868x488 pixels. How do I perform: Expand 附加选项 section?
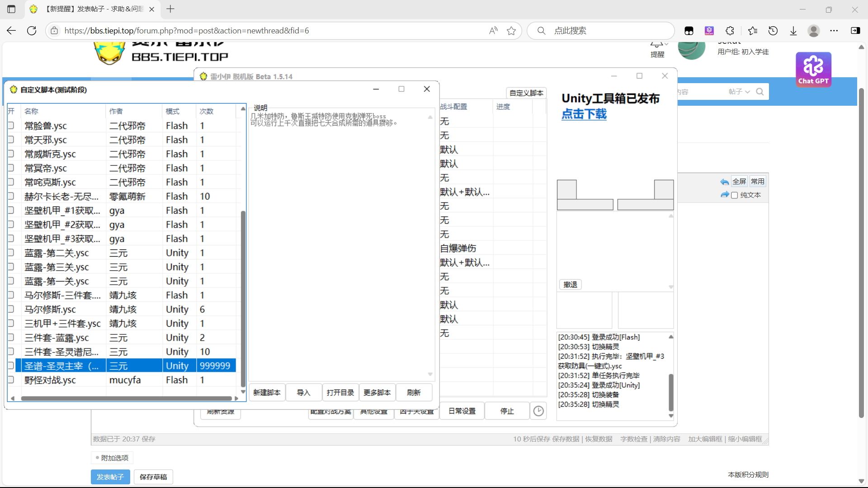112,458
